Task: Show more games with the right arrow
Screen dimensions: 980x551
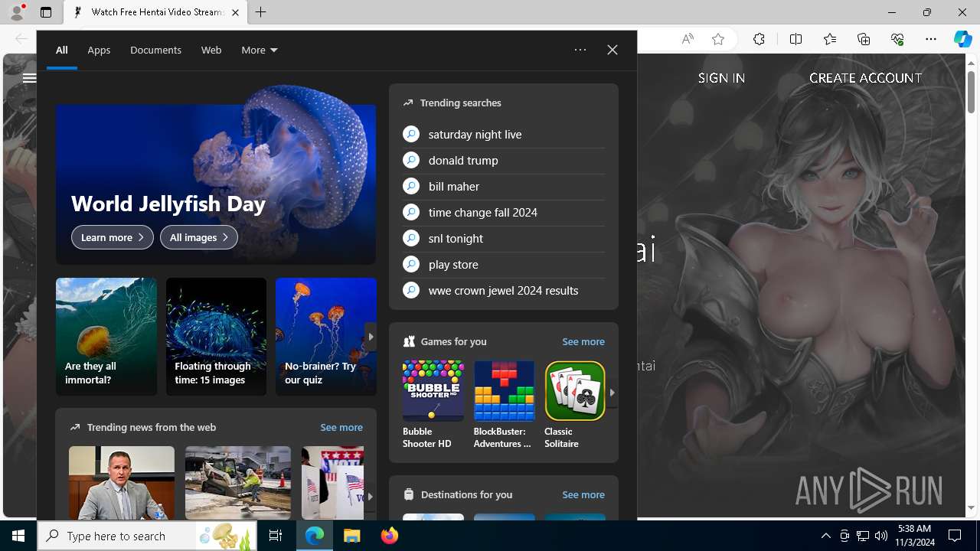Action: (x=612, y=392)
